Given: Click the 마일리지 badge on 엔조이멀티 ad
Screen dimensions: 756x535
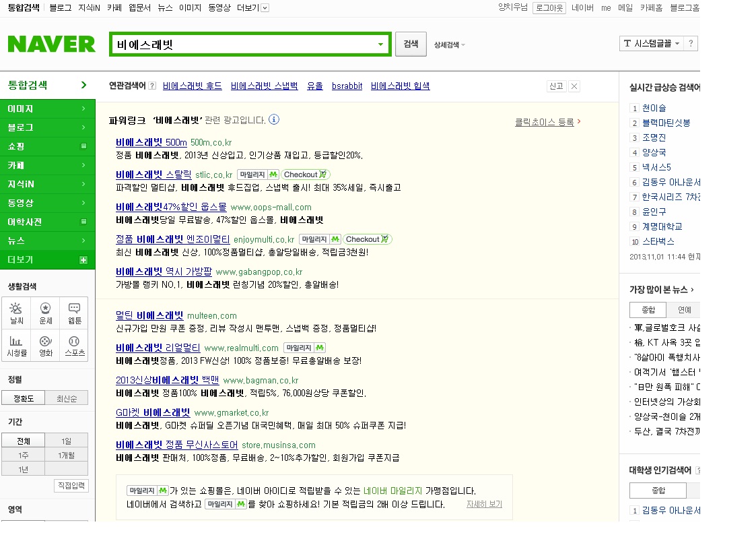Looking at the screenshot, I should [x=320, y=239].
